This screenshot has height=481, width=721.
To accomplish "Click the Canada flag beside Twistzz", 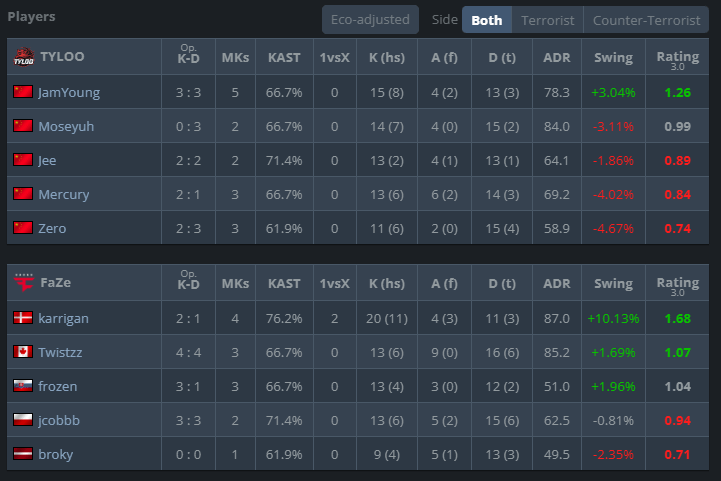I will coord(23,352).
